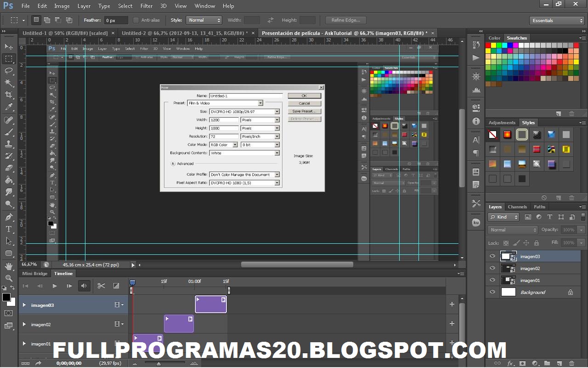
Task: Open the blend mode Normal dropdown
Action: 513,230
